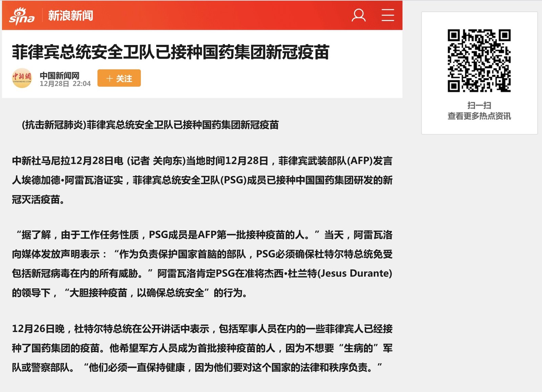Image resolution: width=542 pixels, height=392 pixels.
Task: Click the (抗击新冠肺炎) subheading line
Action: tap(150, 125)
